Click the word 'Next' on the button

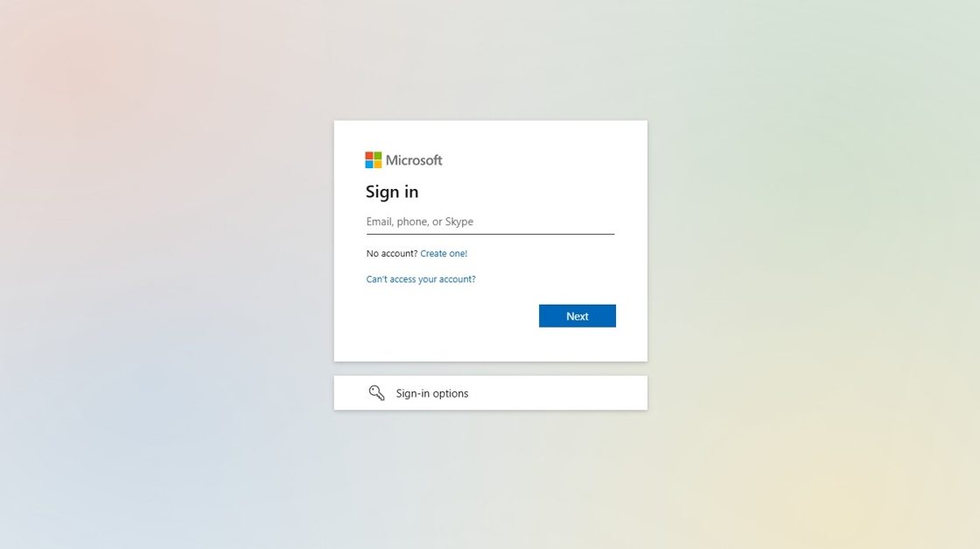(x=577, y=316)
